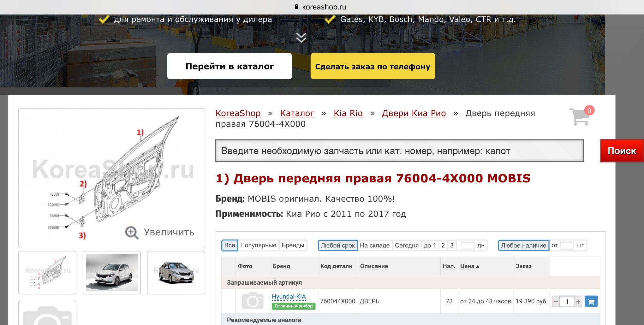
Task: Select the '3' days delivery filter
Action: [452, 245]
